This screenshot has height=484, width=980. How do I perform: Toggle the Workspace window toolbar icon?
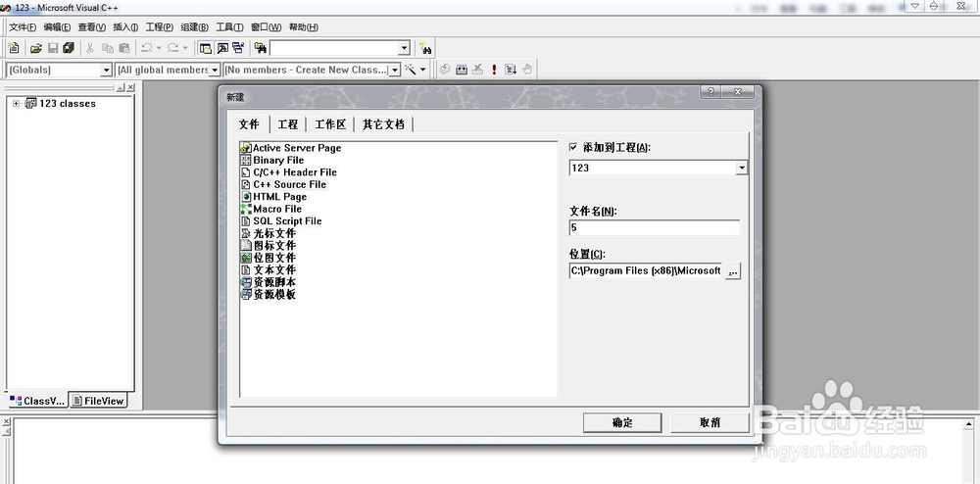[x=205, y=48]
